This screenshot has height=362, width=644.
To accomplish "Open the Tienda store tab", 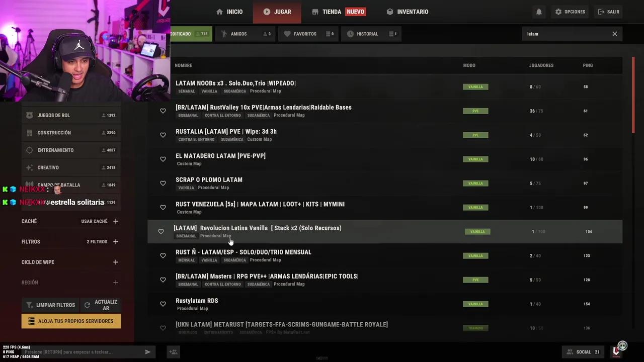I will point(339,12).
